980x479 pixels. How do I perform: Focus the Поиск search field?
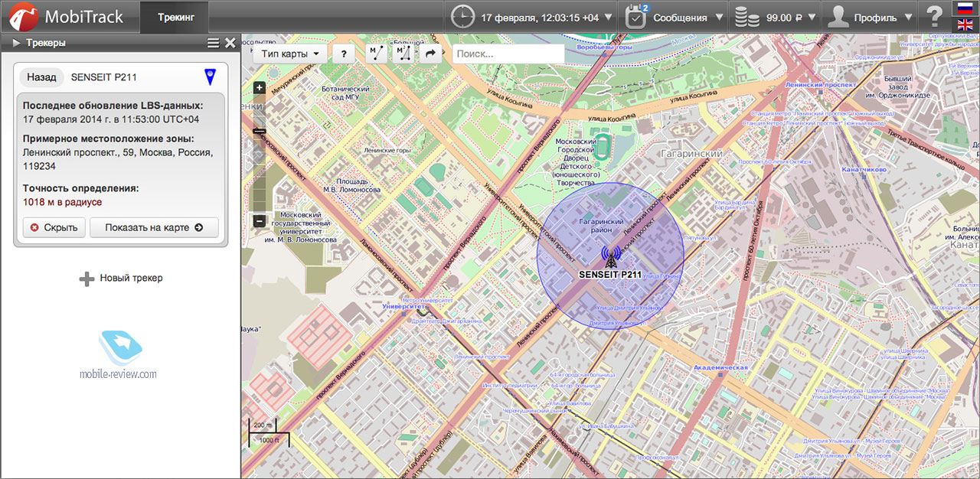[x=508, y=54]
